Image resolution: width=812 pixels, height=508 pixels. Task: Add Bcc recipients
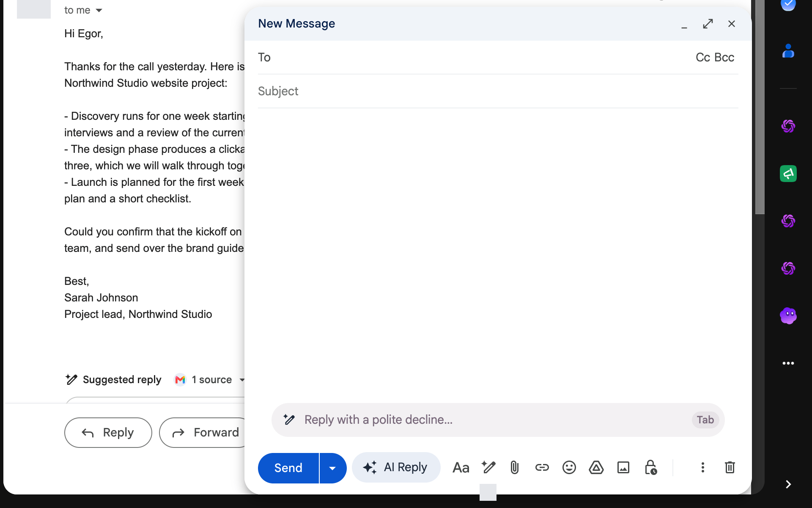point(724,58)
